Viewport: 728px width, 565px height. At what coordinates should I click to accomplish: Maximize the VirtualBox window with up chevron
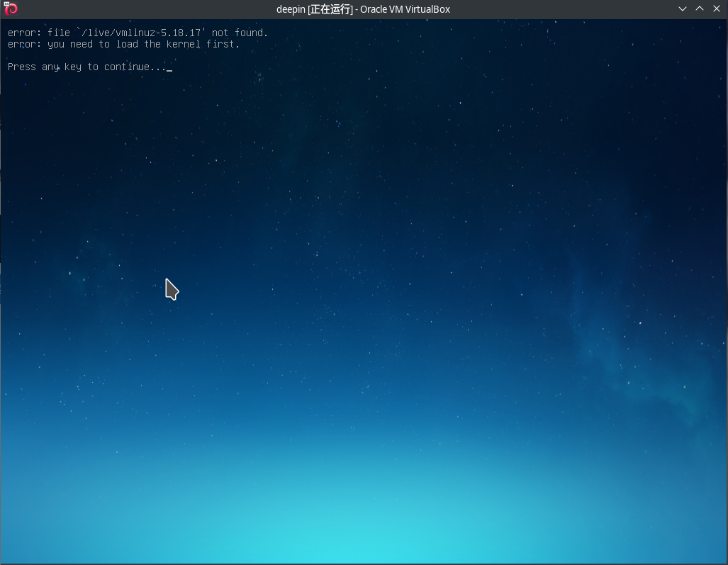click(x=700, y=9)
